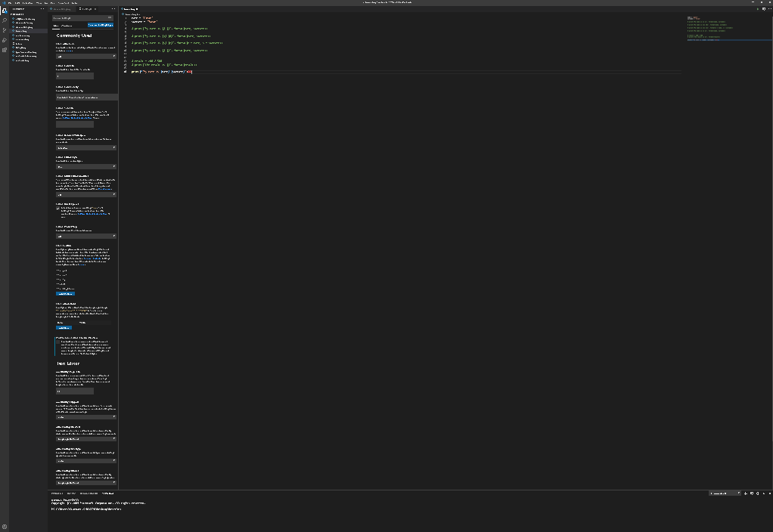Close the terminal panel
Viewport: 773px width, 532px height.
[769, 493]
